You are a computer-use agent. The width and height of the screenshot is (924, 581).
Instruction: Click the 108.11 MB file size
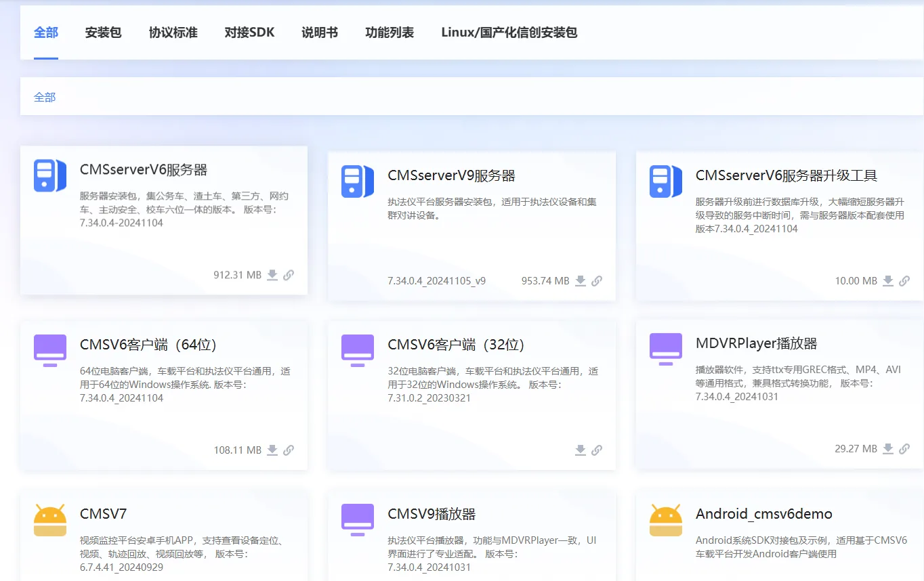tap(237, 450)
